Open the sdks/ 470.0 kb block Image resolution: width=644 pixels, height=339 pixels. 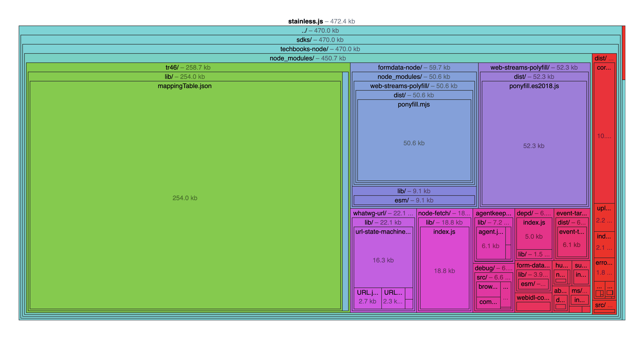320,40
